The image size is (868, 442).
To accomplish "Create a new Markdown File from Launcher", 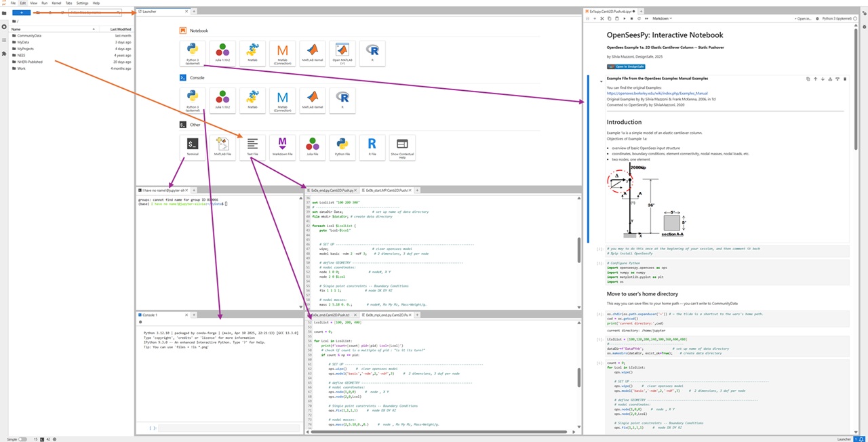I will (x=282, y=146).
